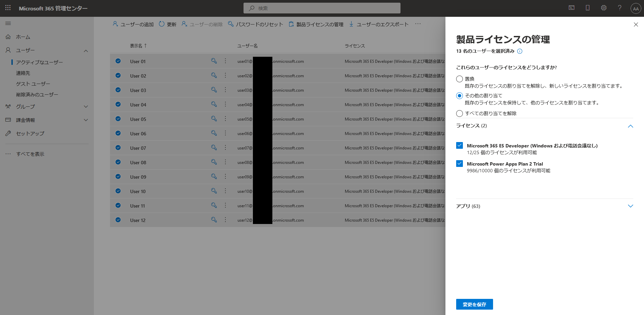The image size is (644, 315).
Task: Expand the 課金情報 nav group chevron
Action: pyautogui.click(x=86, y=120)
